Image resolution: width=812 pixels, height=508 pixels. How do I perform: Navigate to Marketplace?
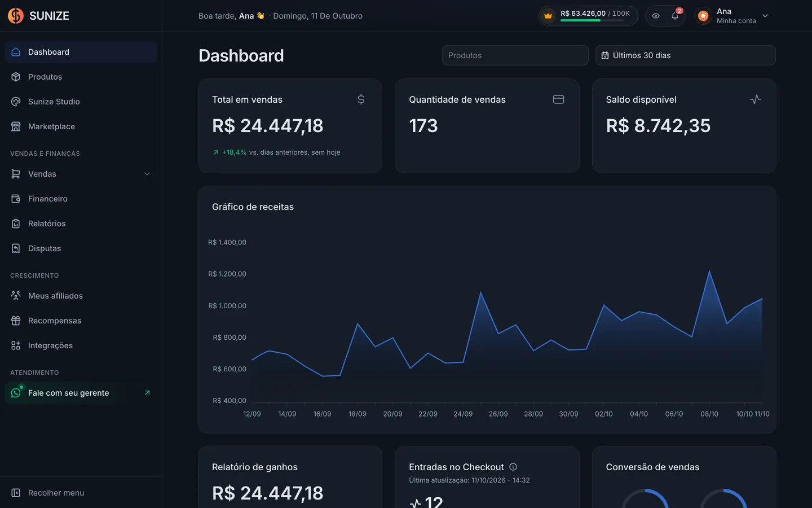tap(81, 126)
